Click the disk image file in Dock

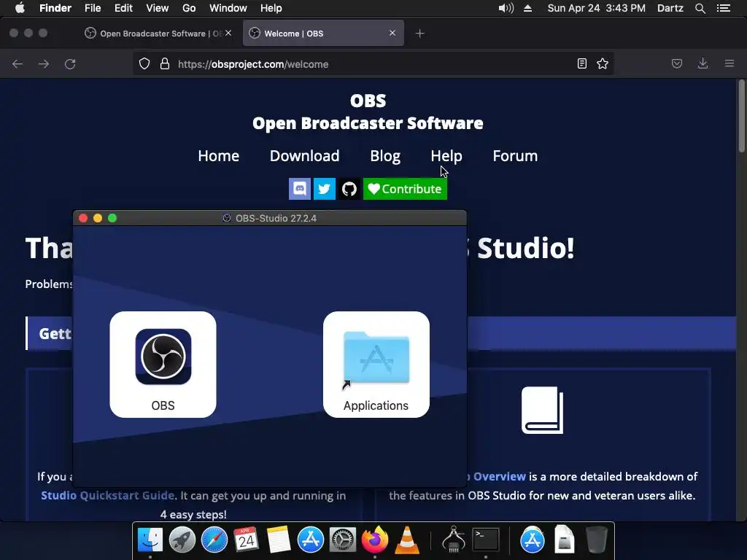[x=564, y=540]
